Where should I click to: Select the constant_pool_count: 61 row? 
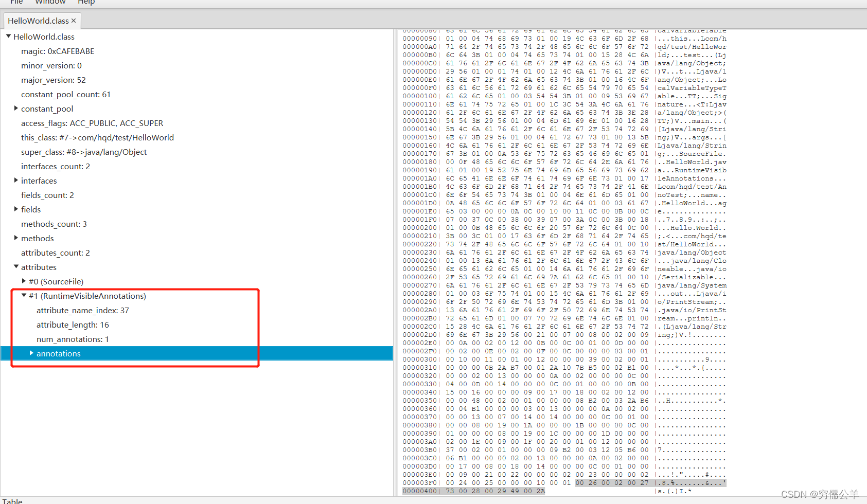[66, 95]
